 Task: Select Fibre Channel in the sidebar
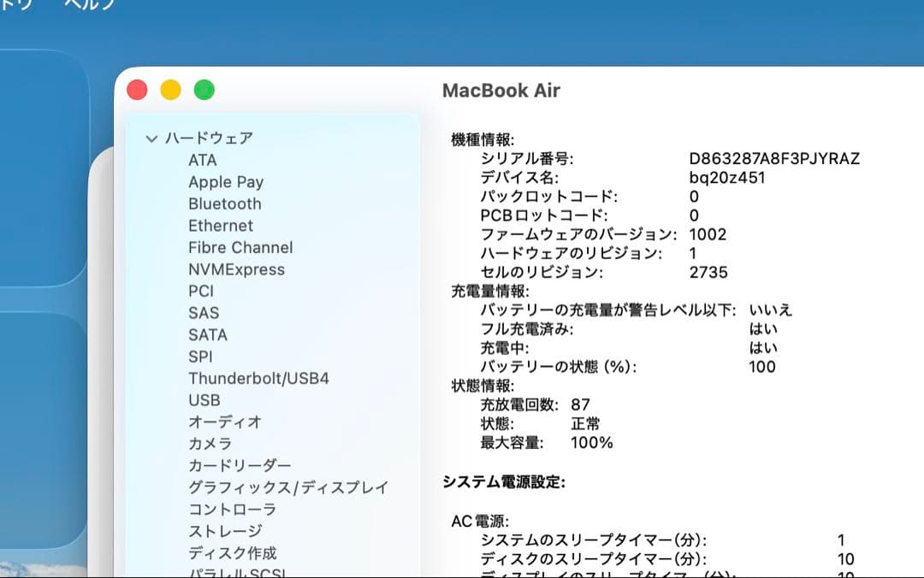click(240, 247)
